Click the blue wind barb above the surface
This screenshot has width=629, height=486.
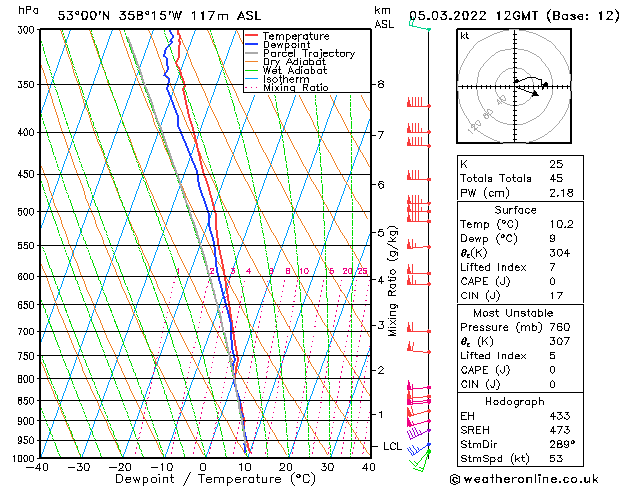(419, 449)
